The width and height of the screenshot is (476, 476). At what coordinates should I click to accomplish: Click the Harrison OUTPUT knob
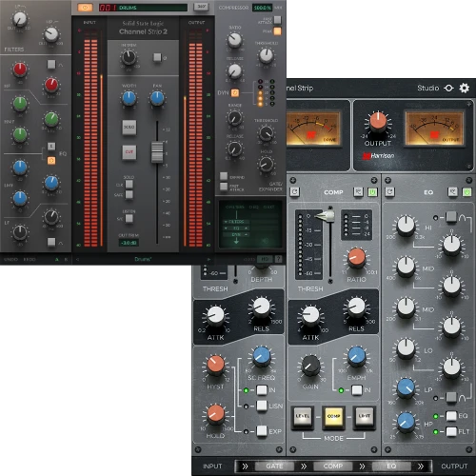point(378,122)
